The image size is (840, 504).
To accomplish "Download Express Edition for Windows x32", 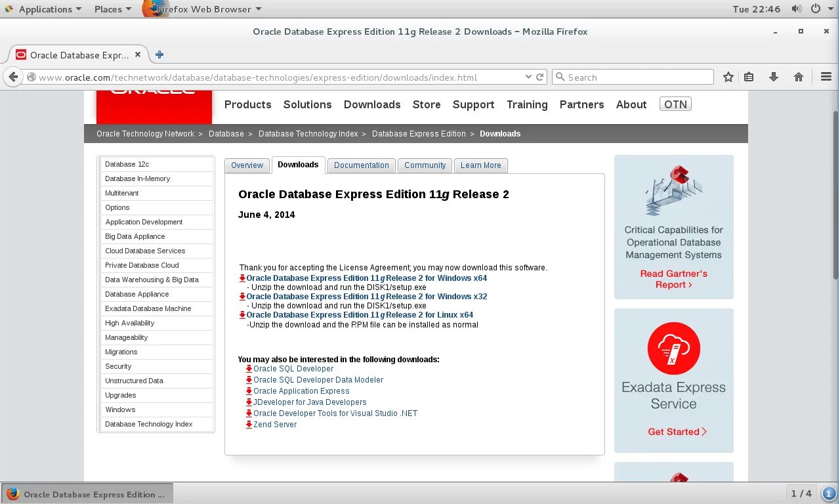I will (x=366, y=297).
